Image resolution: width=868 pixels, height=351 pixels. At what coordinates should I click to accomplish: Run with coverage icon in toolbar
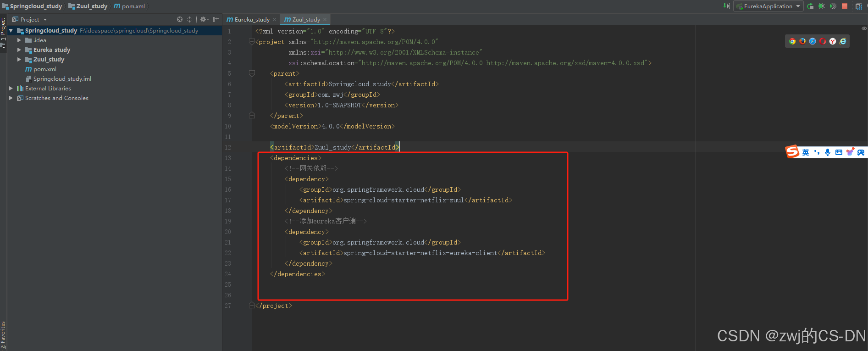click(833, 6)
